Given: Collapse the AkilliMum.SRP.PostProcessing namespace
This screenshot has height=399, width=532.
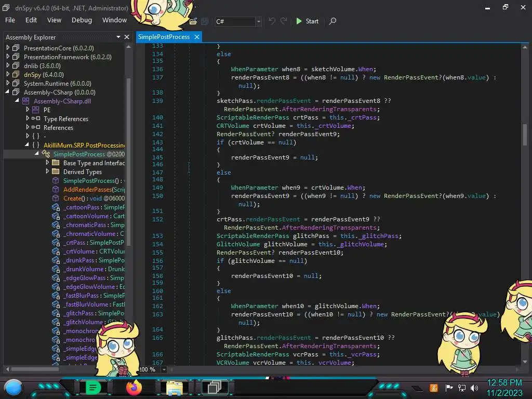Looking at the screenshot, I should click(27, 145).
